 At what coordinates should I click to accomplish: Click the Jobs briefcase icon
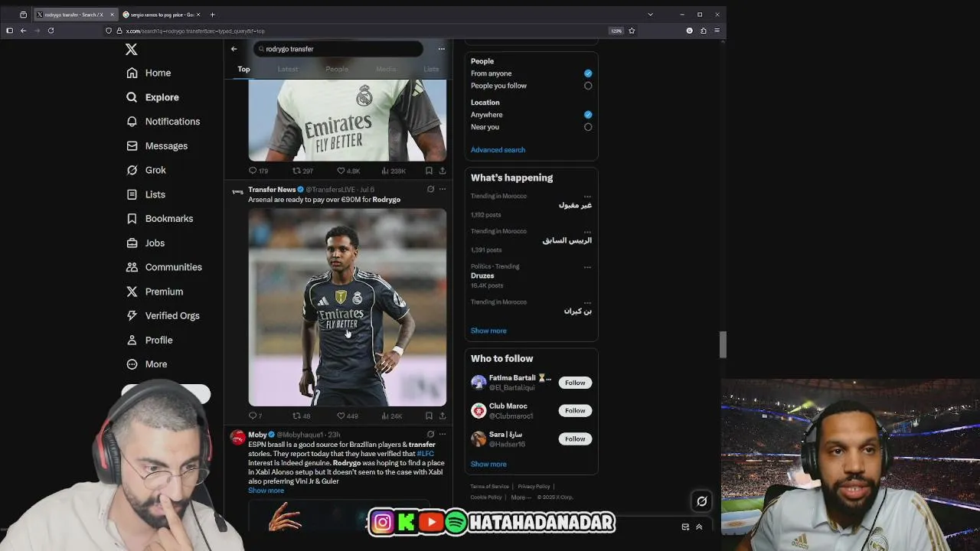click(x=132, y=243)
